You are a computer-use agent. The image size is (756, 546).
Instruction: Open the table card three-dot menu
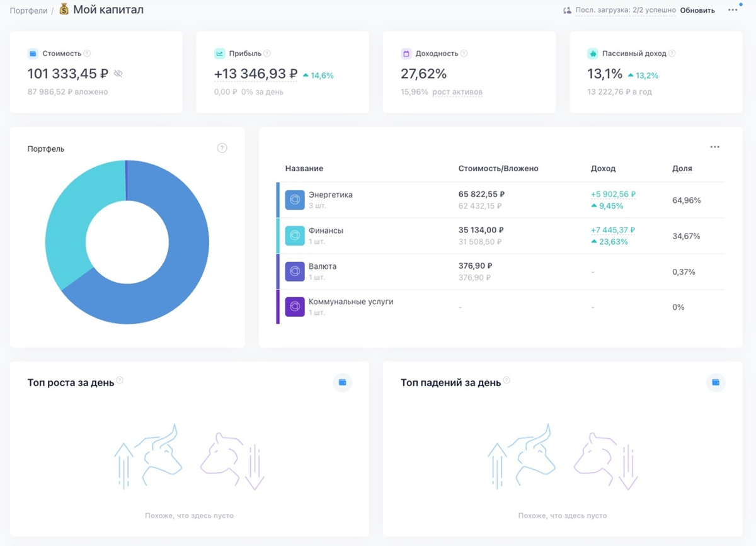[714, 147]
